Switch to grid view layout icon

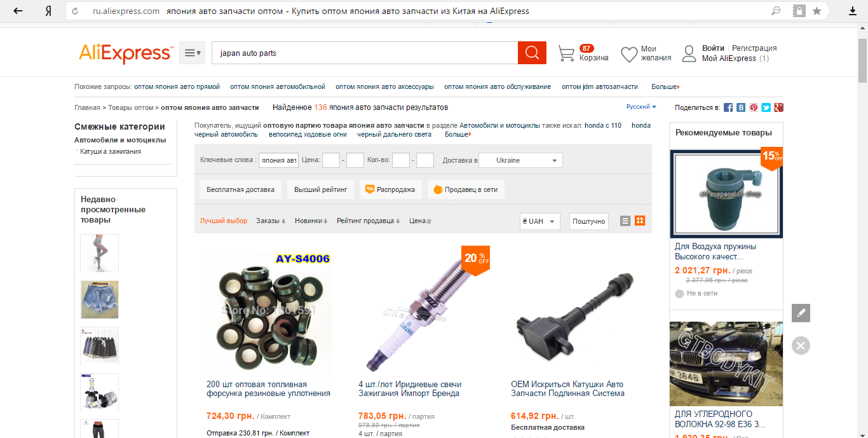click(640, 221)
